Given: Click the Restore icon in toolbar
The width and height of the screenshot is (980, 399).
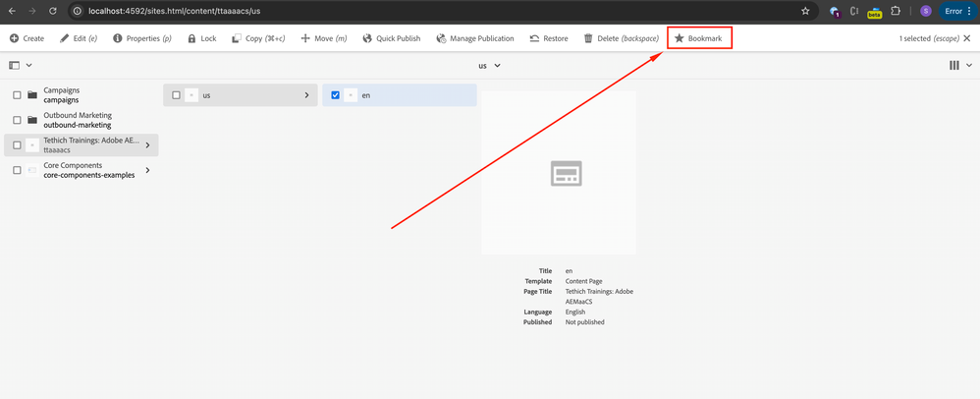Looking at the screenshot, I should click(x=534, y=38).
